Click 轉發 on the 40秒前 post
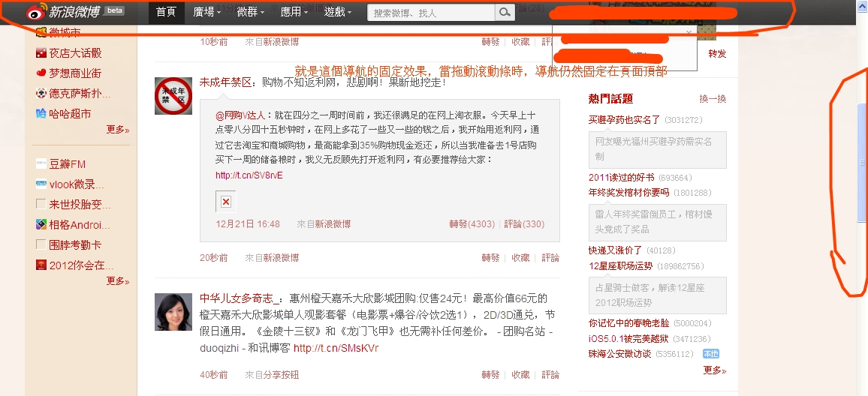This screenshot has height=396, width=868. [490, 374]
